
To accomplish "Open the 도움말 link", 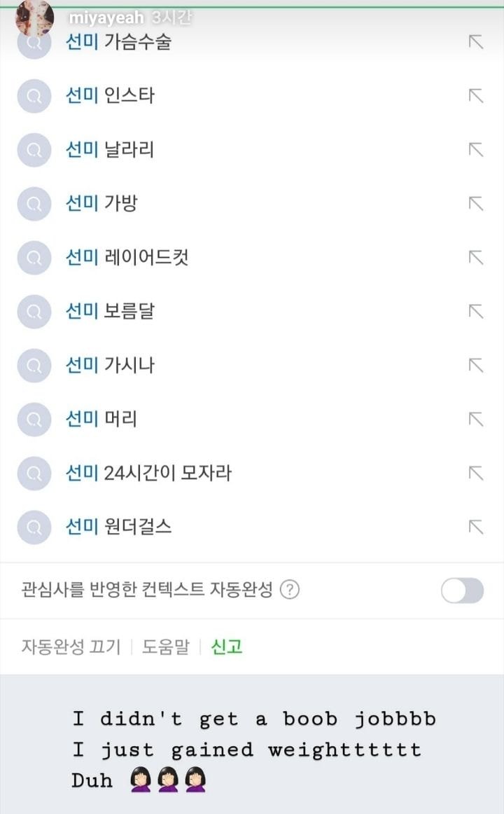I will click(166, 646).
